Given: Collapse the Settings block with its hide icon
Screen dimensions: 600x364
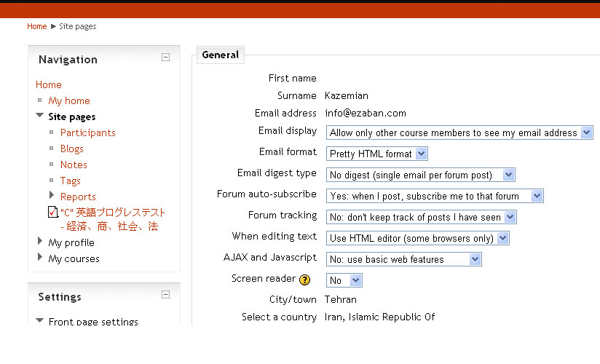Looking at the screenshot, I should [x=166, y=295].
